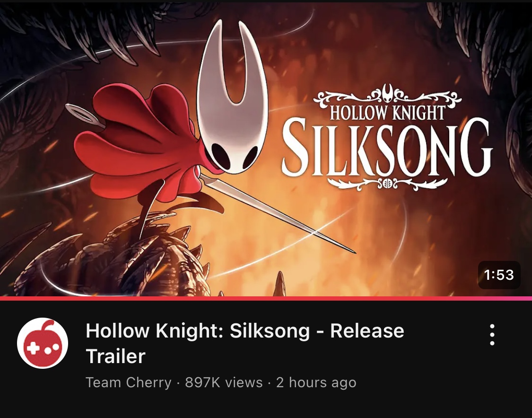This screenshot has width=532, height=418.
Task: Click the needle's silver thread ring
Action: coord(85,116)
